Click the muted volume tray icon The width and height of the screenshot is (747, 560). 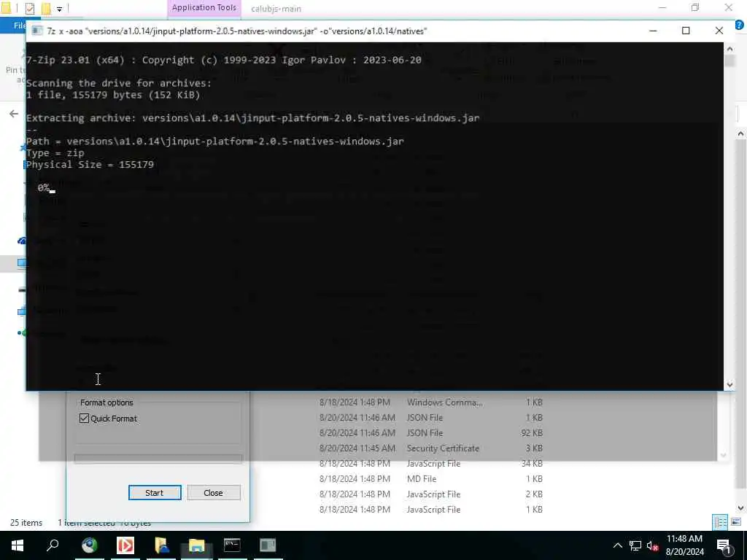tap(653, 545)
